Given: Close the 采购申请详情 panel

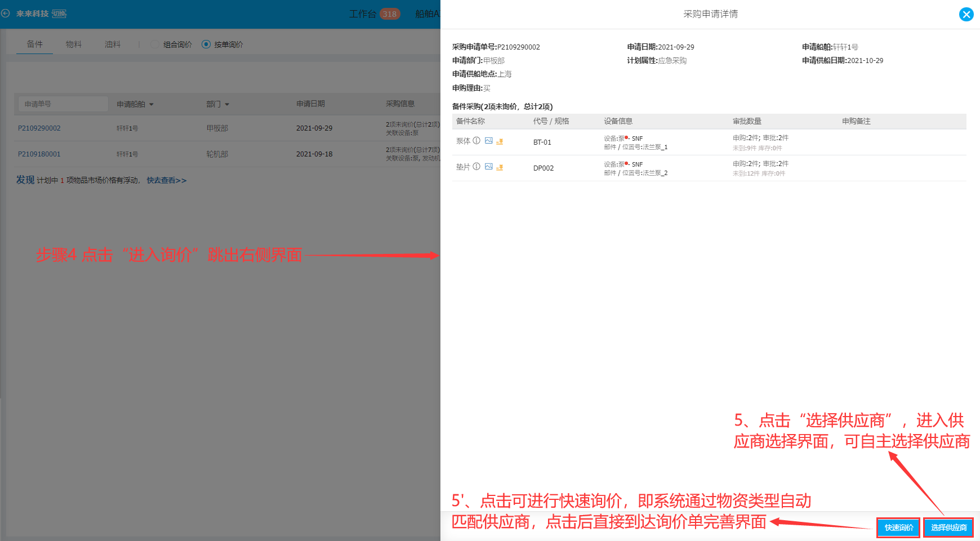Looking at the screenshot, I should (x=966, y=14).
